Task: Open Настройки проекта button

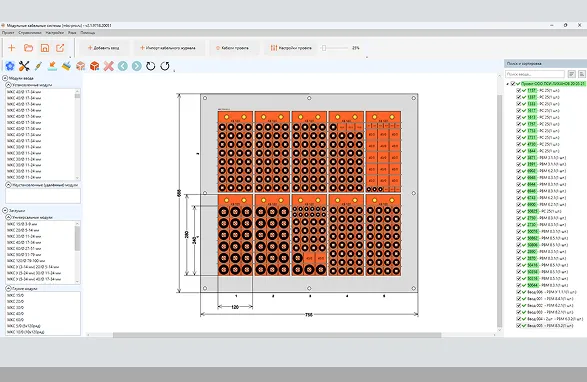Action: (x=291, y=48)
